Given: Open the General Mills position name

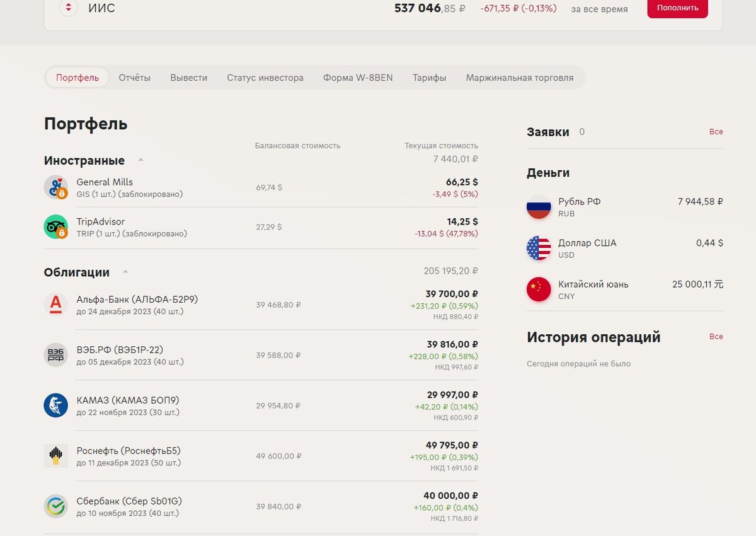Looking at the screenshot, I should (x=105, y=182).
